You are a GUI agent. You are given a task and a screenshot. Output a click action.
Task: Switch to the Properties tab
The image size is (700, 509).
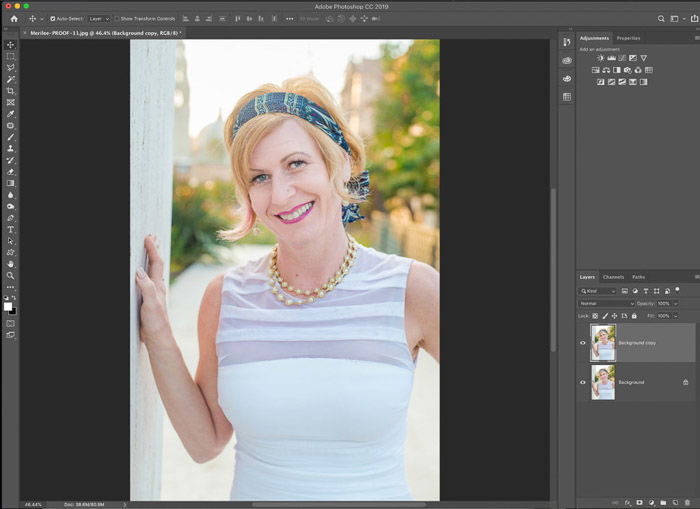[628, 38]
